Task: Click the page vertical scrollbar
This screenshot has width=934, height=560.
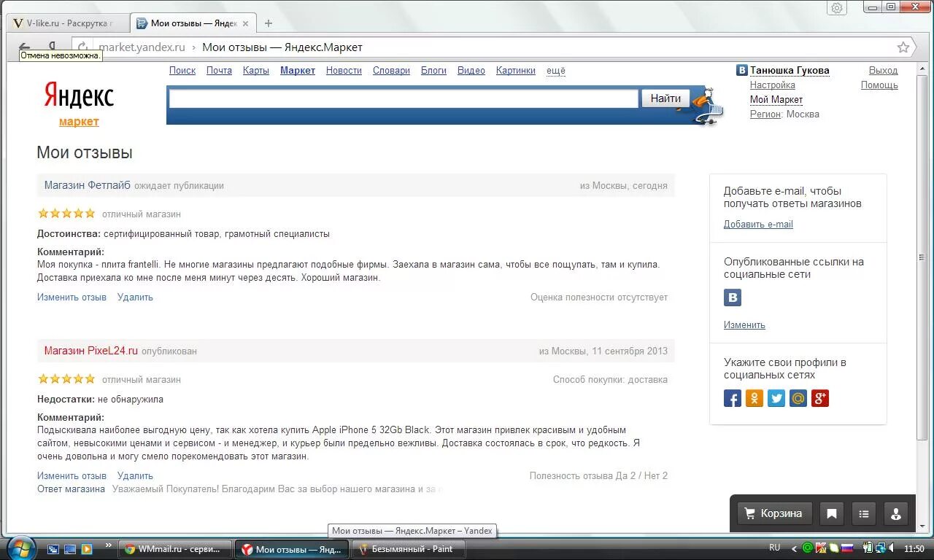Action: [x=922, y=257]
